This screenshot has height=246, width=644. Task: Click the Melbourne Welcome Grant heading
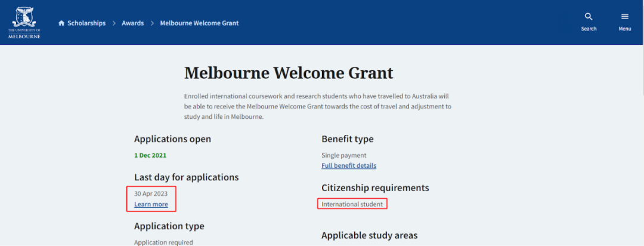tap(289, 73)
